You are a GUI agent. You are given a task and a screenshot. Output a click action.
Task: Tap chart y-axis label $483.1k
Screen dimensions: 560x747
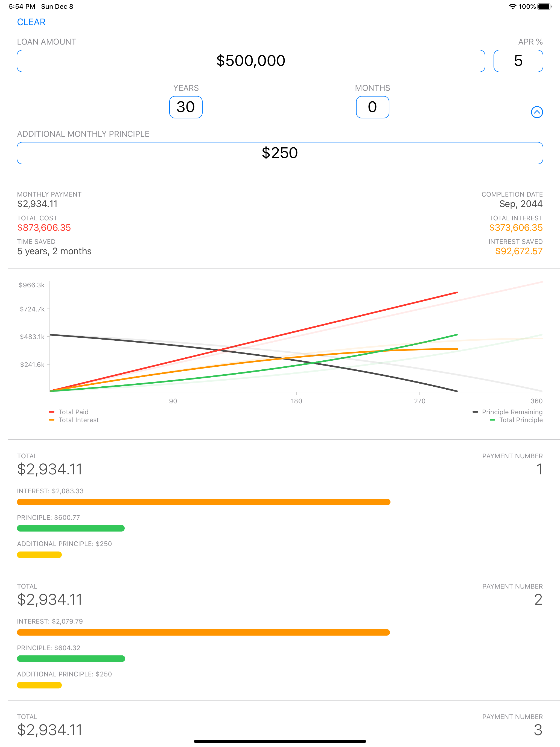coord(32,337)
